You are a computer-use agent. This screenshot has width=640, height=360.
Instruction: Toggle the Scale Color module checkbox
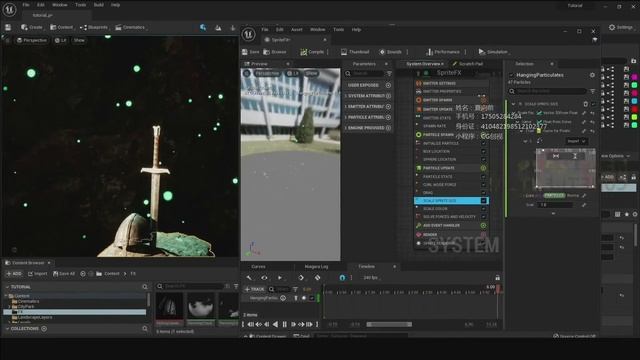[x=483, y=209]
